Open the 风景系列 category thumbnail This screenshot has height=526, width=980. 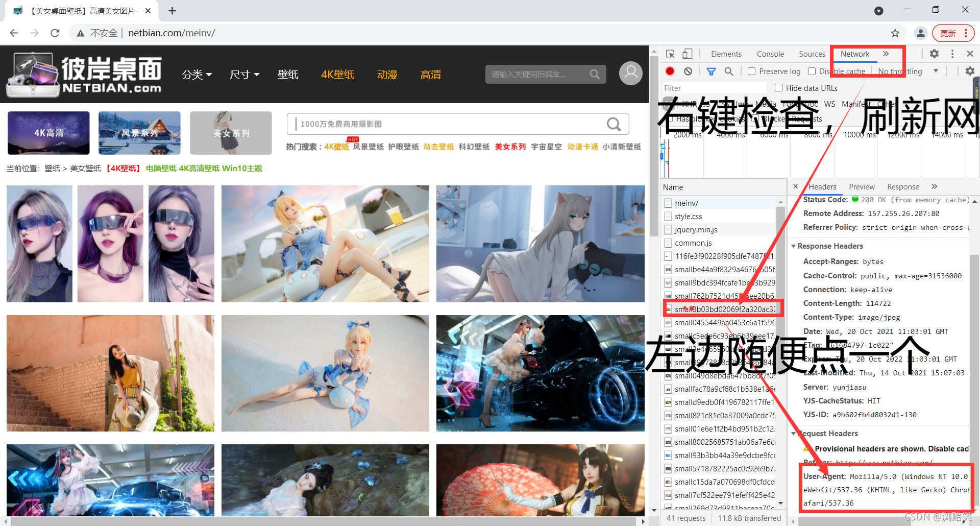[139, 133]
